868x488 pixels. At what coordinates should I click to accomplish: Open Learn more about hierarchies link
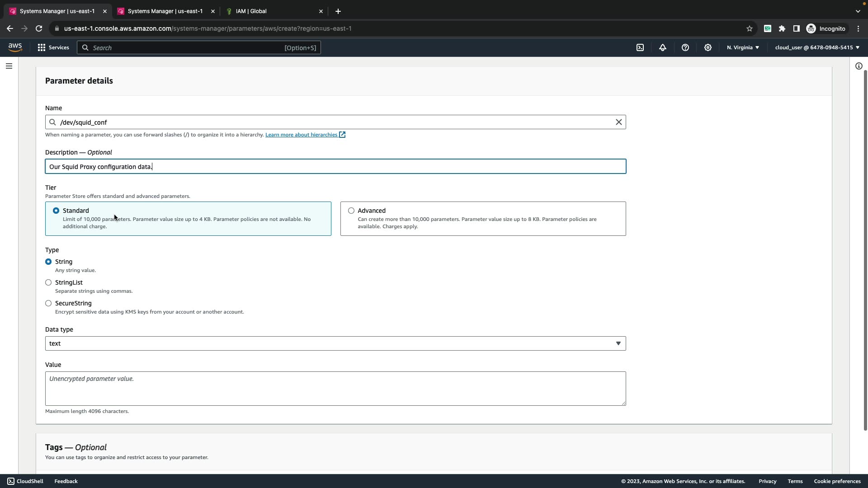pos(302,135)
